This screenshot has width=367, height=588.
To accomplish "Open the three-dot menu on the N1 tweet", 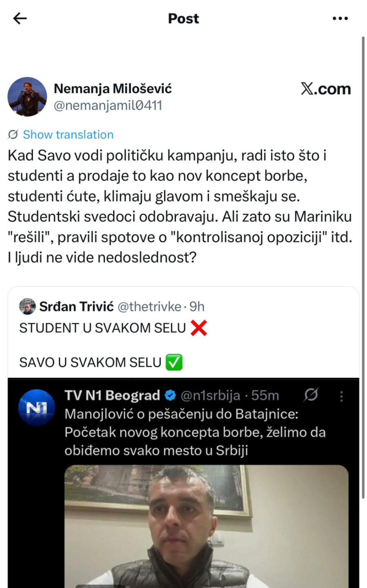I will [x=342, y=395].
